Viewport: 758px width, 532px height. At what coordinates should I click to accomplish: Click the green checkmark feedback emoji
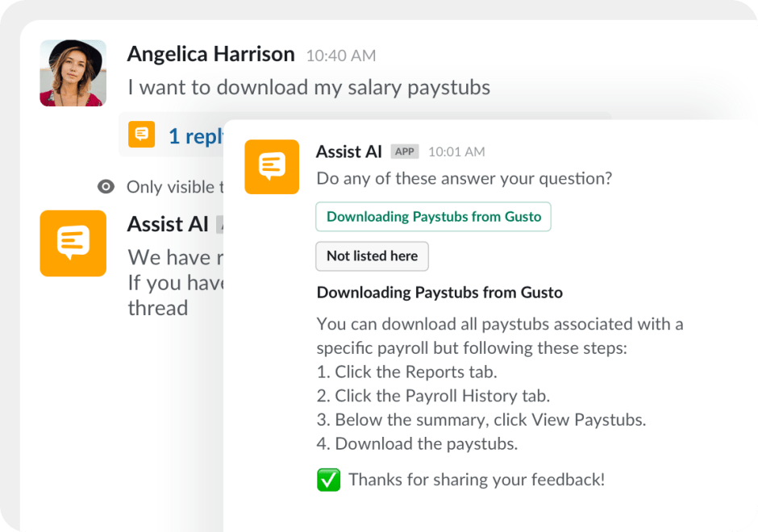(x=328, y=480)
